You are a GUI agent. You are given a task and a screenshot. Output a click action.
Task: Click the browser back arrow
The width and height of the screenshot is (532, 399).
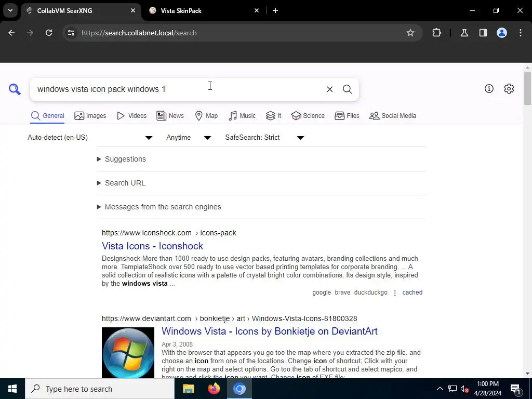(x=11, y=33)
